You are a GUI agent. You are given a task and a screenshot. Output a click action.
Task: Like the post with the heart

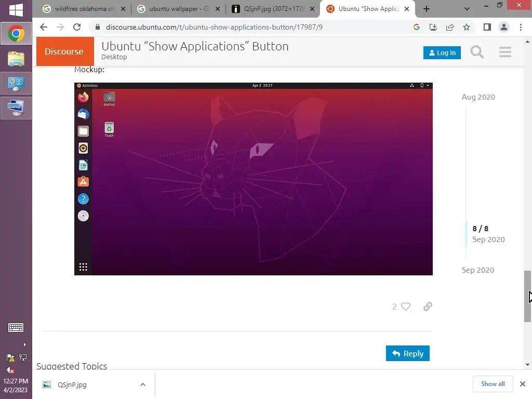[x=406, y=307]
